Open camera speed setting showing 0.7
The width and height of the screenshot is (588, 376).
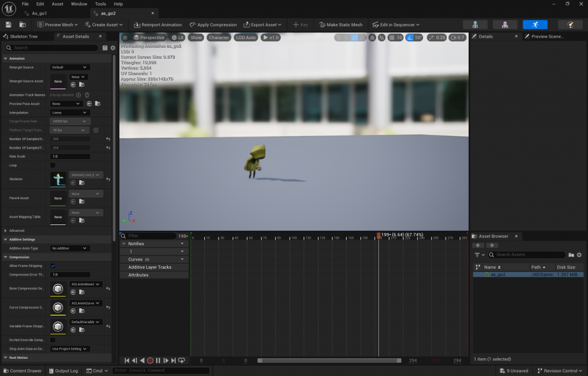click(458, 37)
